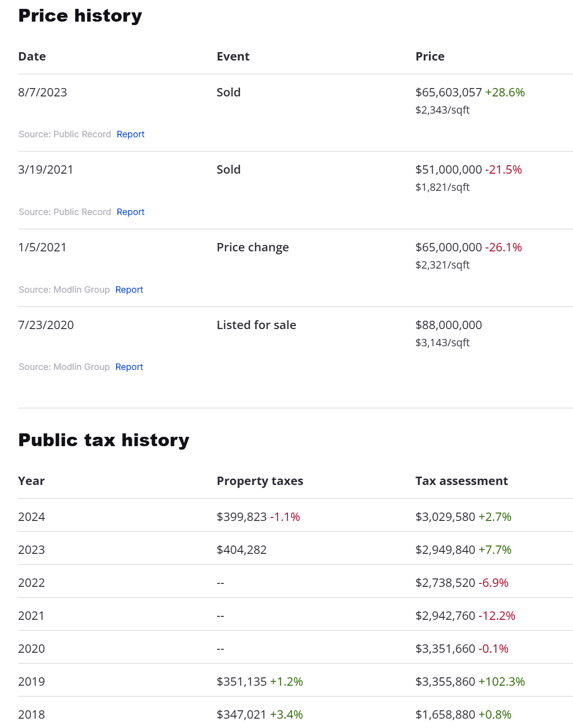
Task: Select the Price change event text
Action: 253,247
